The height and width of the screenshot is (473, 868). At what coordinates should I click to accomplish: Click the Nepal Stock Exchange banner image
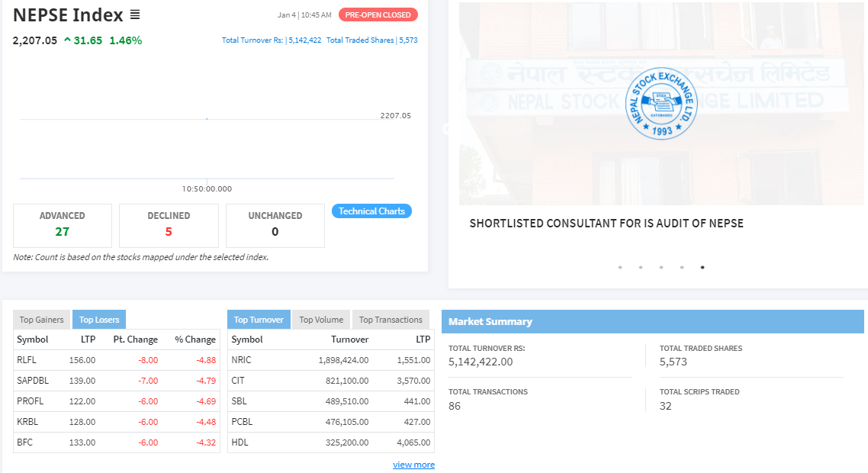coord(663,104)
